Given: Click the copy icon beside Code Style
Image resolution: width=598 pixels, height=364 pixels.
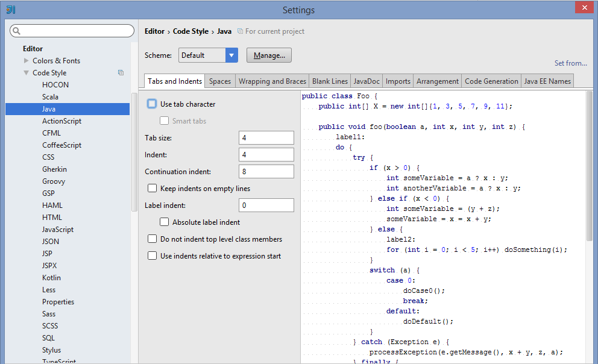Looking at the screenshot, I should pos(121,72).
